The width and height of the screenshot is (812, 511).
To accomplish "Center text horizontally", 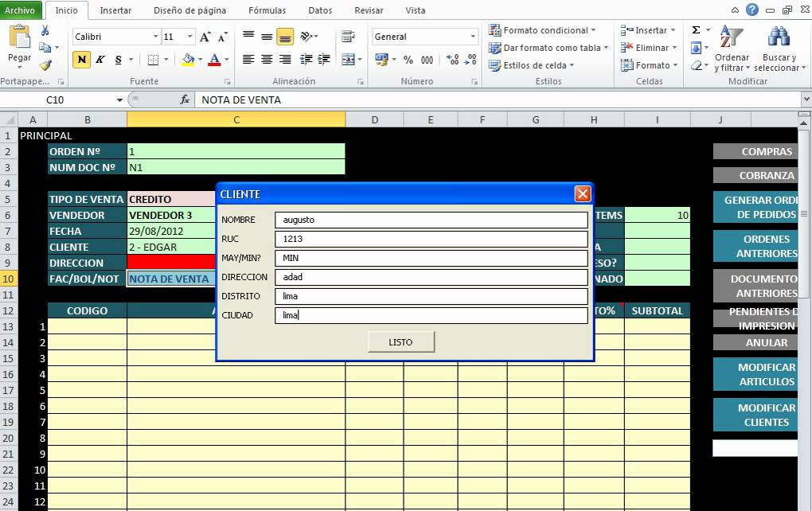I will pos(267,60).
